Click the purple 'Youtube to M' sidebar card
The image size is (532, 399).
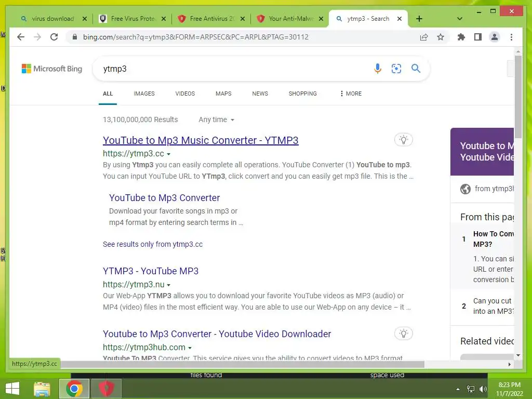coord(482,152)
